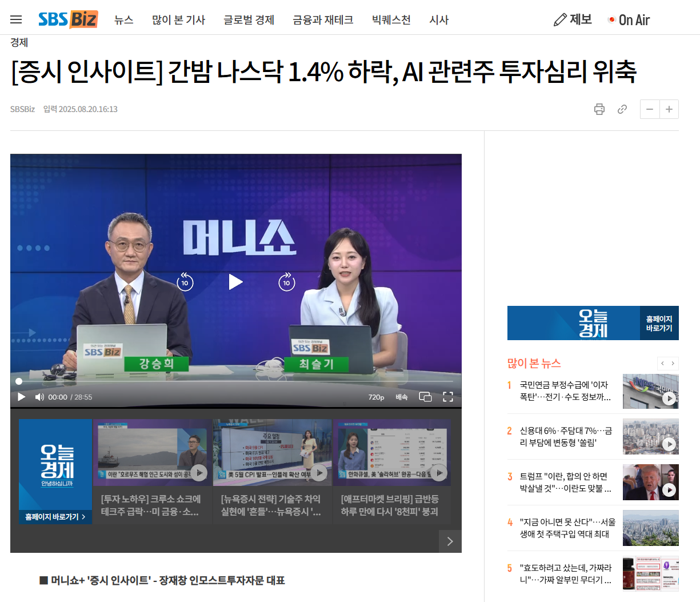Copy article link with chain icon
Viewport: 700px width, 602px height.
click(622, 109)
